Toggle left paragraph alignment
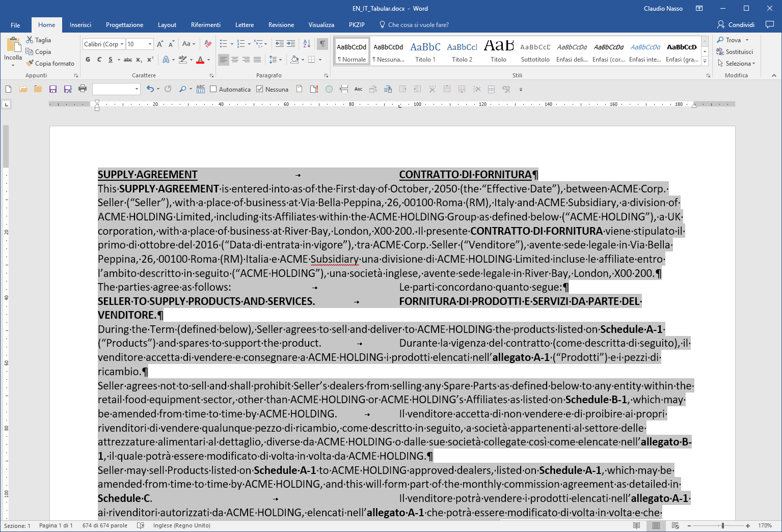Viewport: 782px width, 532px height. coord(224,60)
